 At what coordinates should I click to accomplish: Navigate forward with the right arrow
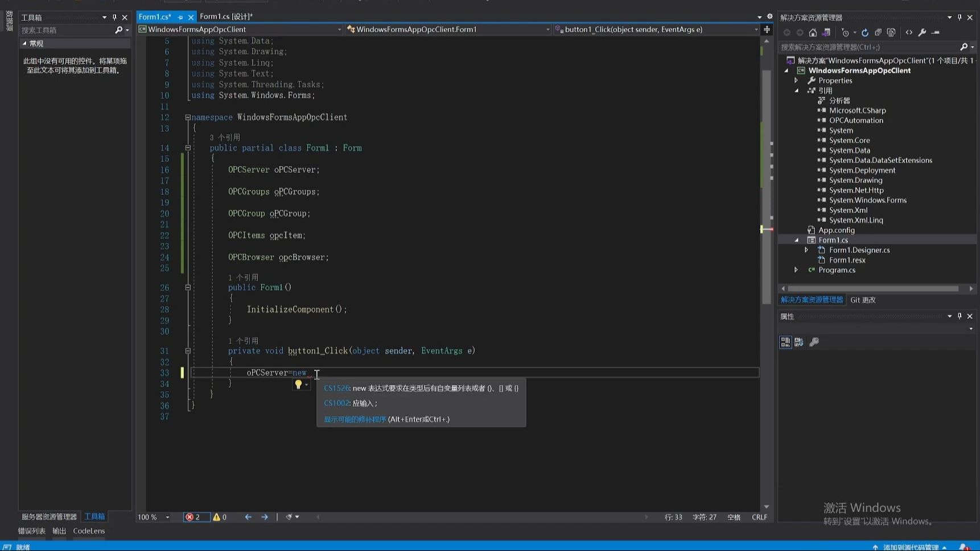point(265,517)
